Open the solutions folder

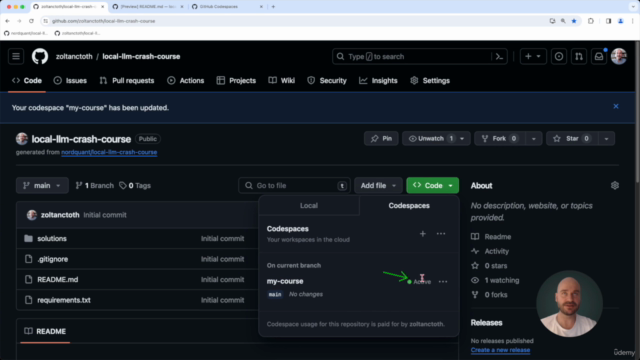click(x=52, y=239)
